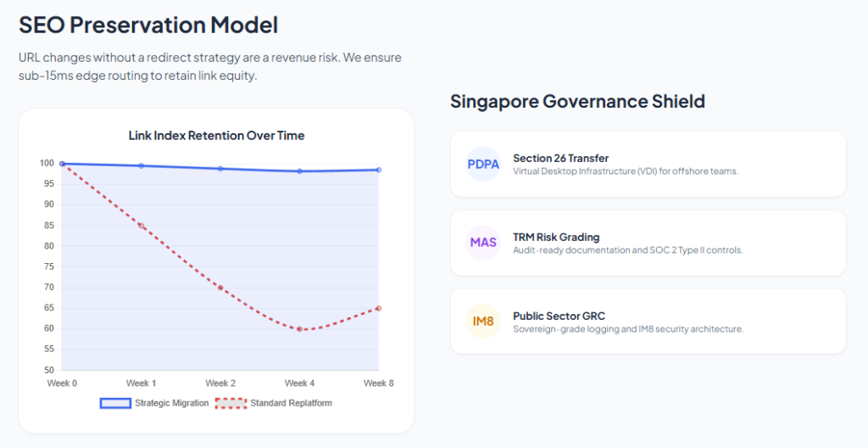This screenshot has width=868, height=448.
Task: Click the 50 y-axis value
Action: click(49, 371)
